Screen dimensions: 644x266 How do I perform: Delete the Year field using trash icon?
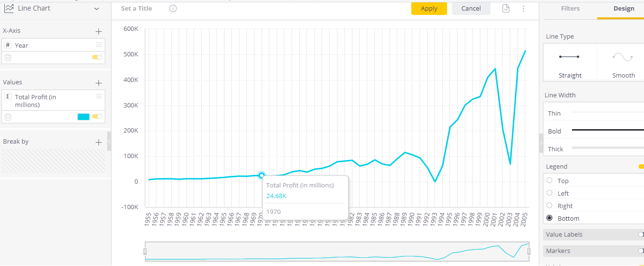(x=8, y=57)
